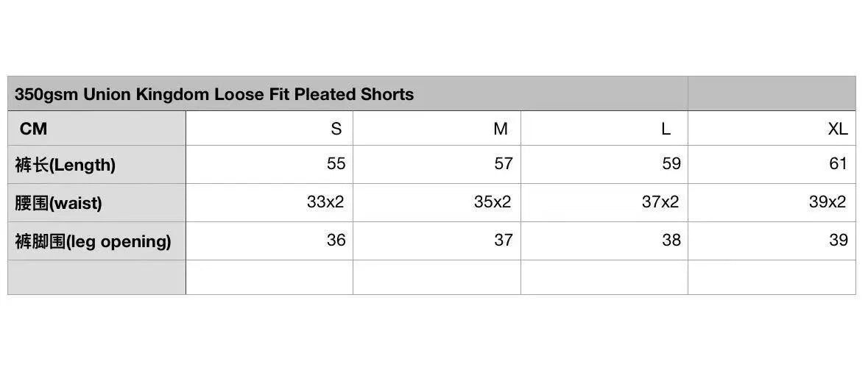Select leg opening value 36 for size S
The image size is (868, 370).
pos(336,241)
